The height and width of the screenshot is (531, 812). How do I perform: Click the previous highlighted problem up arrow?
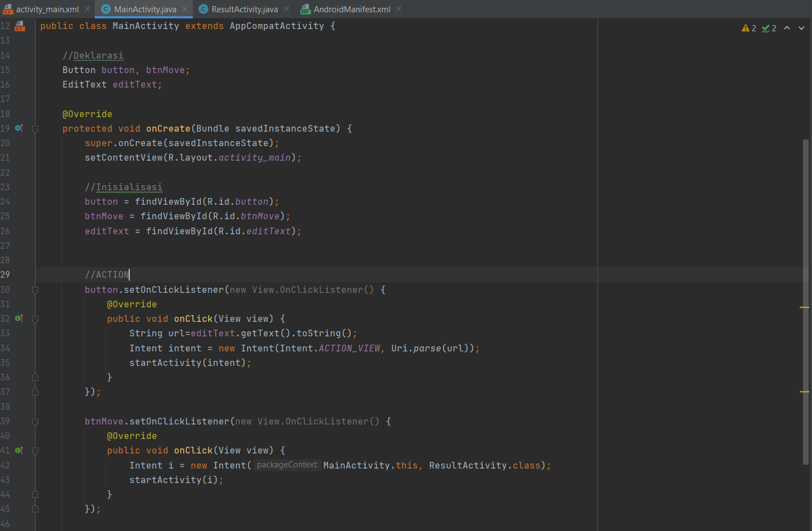[786, 28]
